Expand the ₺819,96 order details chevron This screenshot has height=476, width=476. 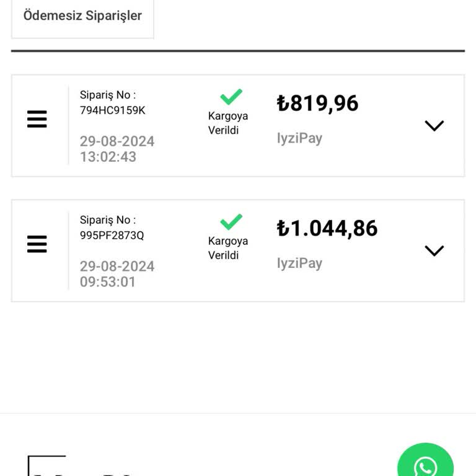click(x=434, y=126)
